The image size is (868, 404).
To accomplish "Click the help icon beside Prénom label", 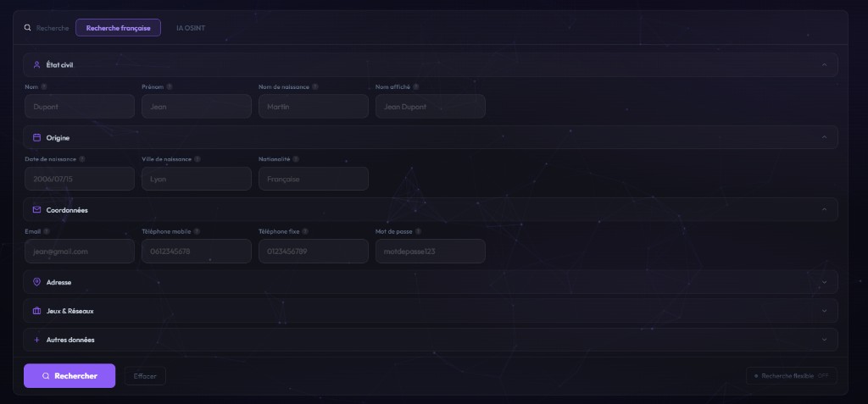I will point(170,87).
